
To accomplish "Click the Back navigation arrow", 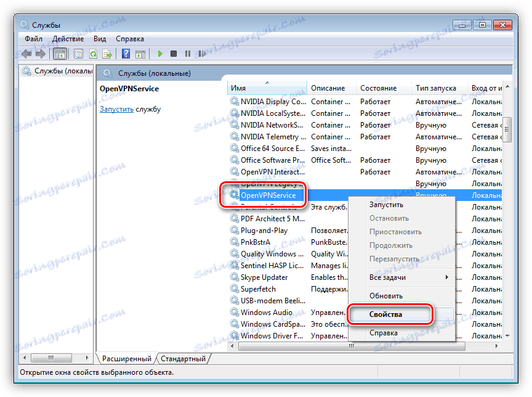I will [26, 54].
